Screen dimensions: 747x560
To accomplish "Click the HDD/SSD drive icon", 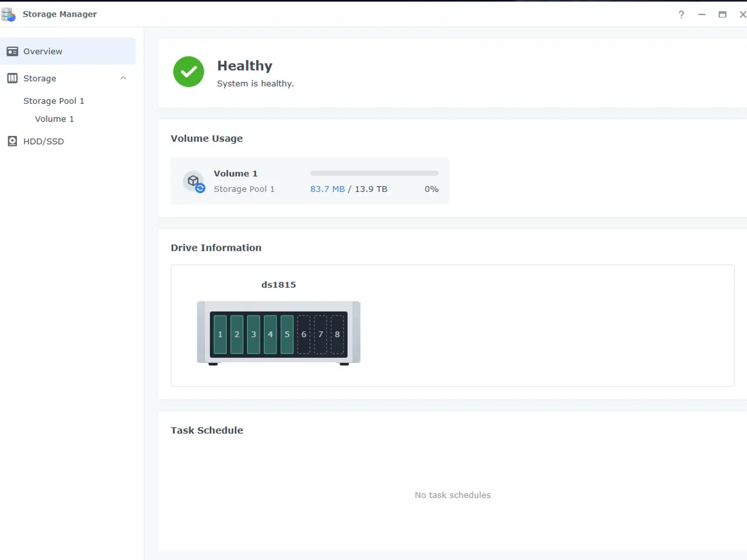I will 12,141.
